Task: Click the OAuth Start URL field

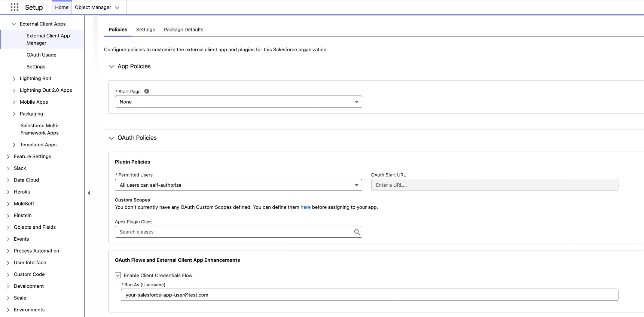Action: pos(494,185)
